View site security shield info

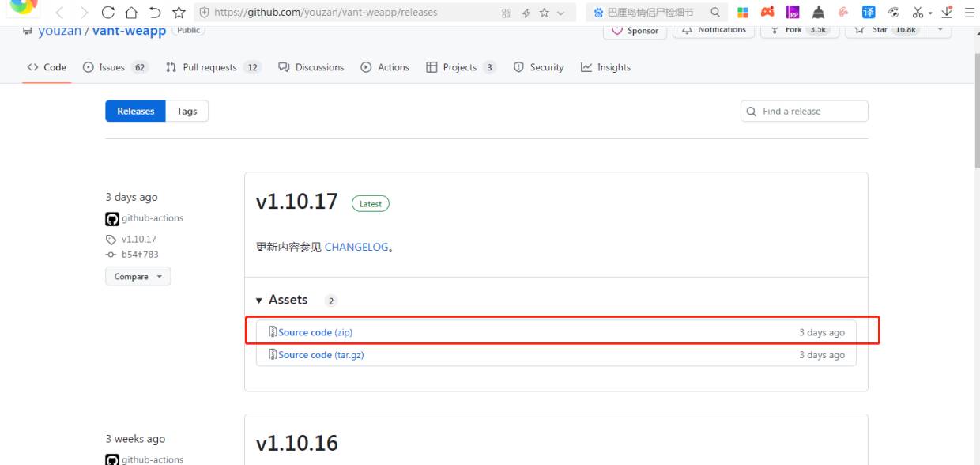click(x=205, y=13)
